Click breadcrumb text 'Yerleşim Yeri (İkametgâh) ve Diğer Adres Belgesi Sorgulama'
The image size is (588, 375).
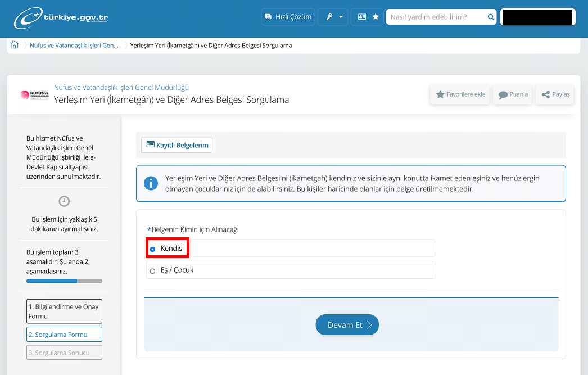point(211,46)
